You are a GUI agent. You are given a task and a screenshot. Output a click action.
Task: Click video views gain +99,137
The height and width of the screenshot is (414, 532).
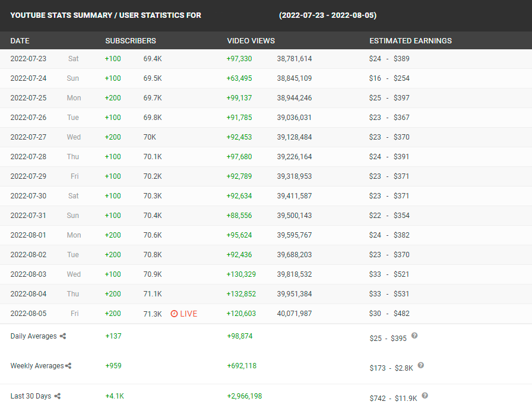tap(239, 98)
